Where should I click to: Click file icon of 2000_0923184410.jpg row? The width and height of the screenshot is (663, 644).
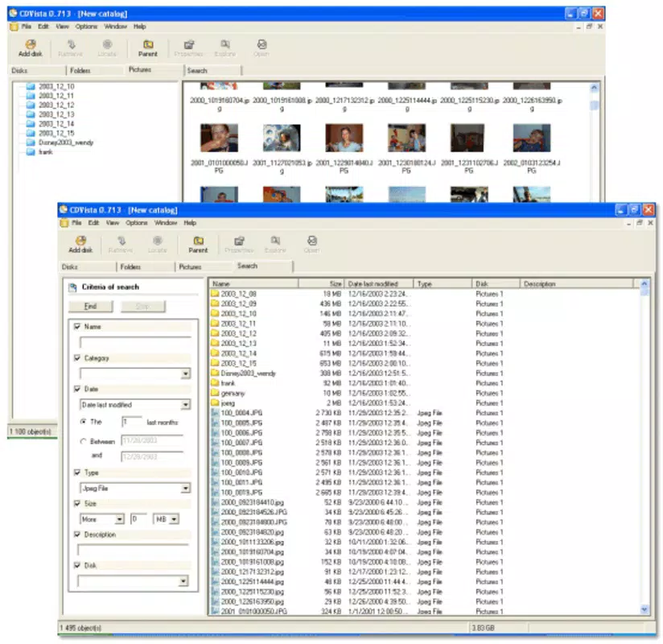(215, 502)
